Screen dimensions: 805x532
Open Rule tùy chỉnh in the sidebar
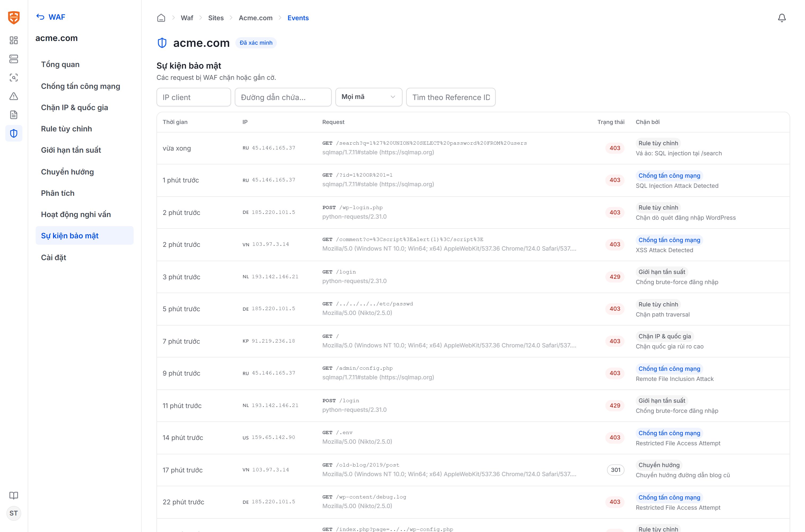click(85, 129)
